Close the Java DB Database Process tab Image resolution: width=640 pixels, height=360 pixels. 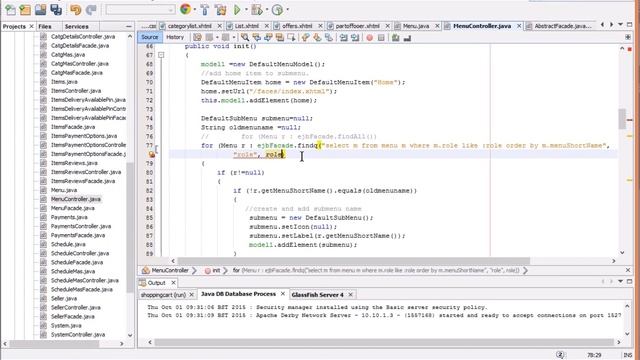point(282,294)
